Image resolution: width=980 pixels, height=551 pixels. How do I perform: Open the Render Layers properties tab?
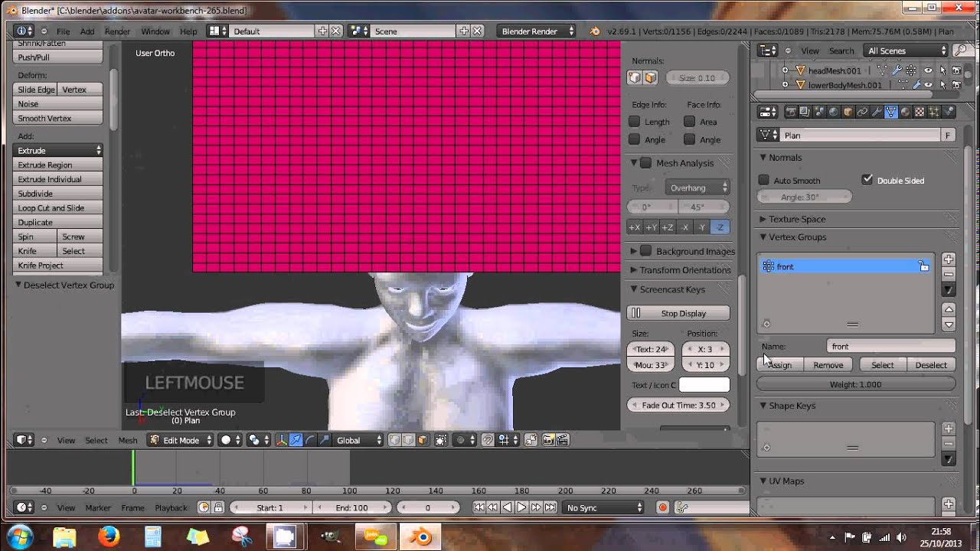click(805, 112)
